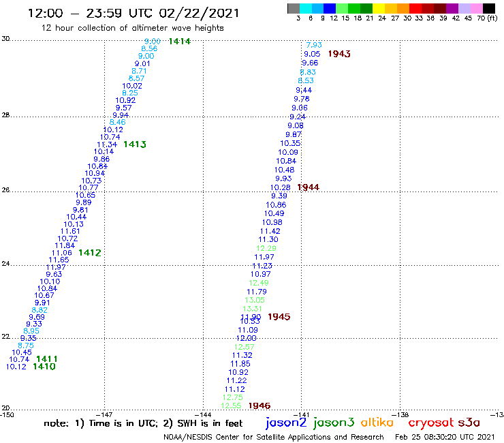Click the time label 1943
The width and height of the screenshot is (504, 443).
339,54
